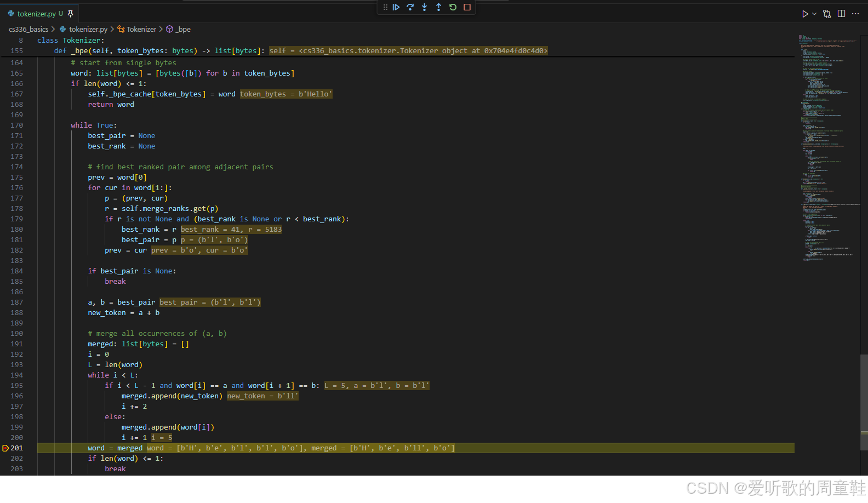Click the vertical scrollbar thumb
Screen dimensions: 868x503
[864, 402]
